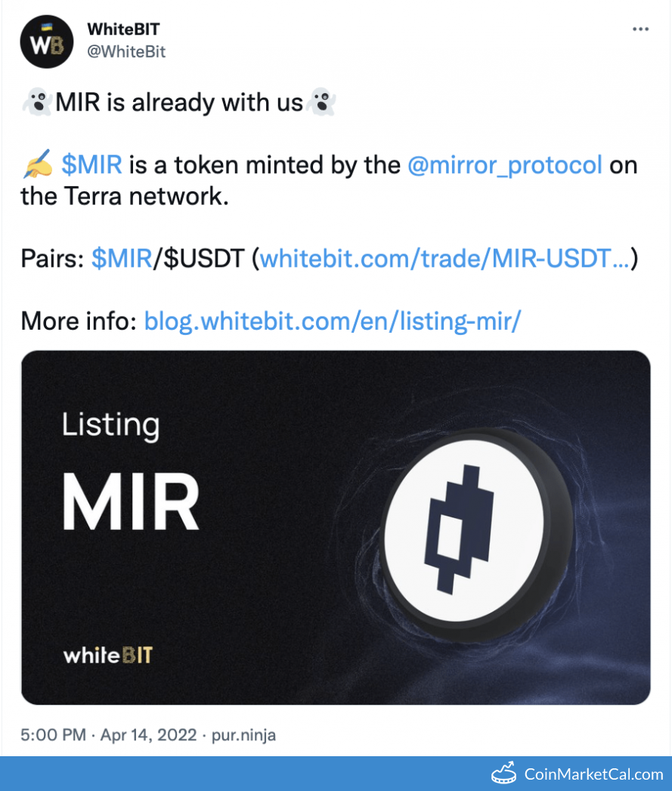The height and width of the screenshot is (791, 672).
Task: Click the large "MIR" title in the banner
Action: (130, 501)
